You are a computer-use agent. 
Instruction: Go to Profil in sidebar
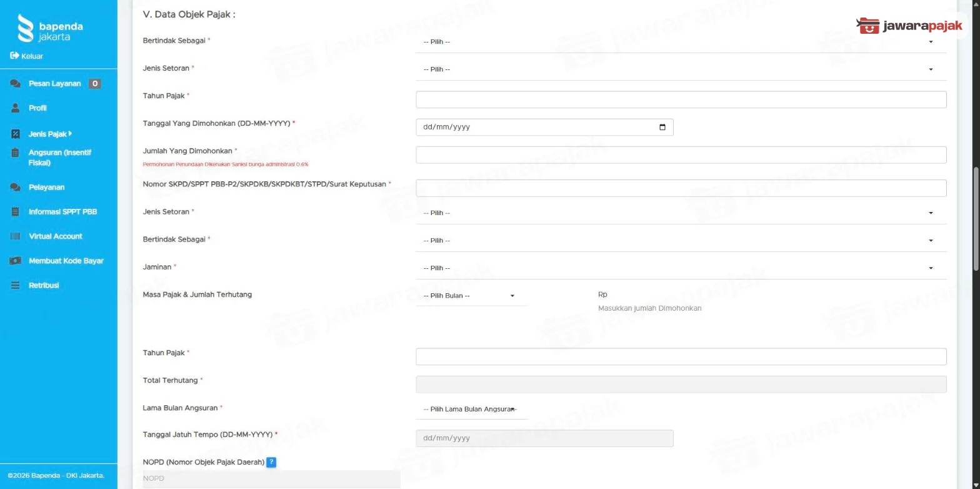37,108
